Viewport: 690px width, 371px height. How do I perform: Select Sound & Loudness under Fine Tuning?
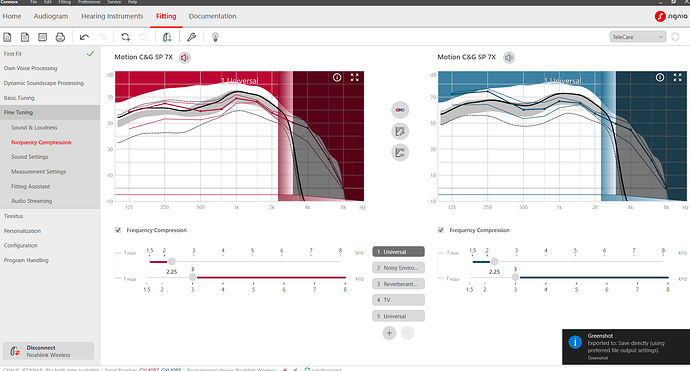coord(34,128)
